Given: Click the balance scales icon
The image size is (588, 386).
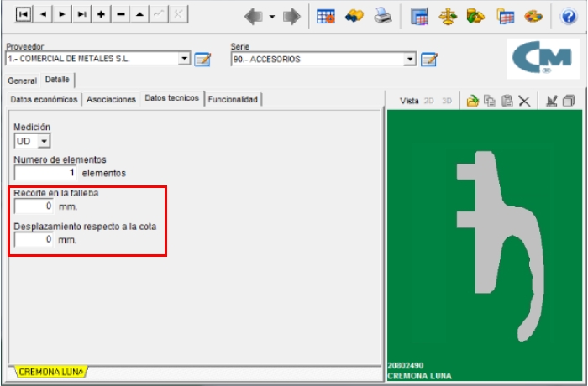Looking at the screenshot, I should [x=448, y=17].
